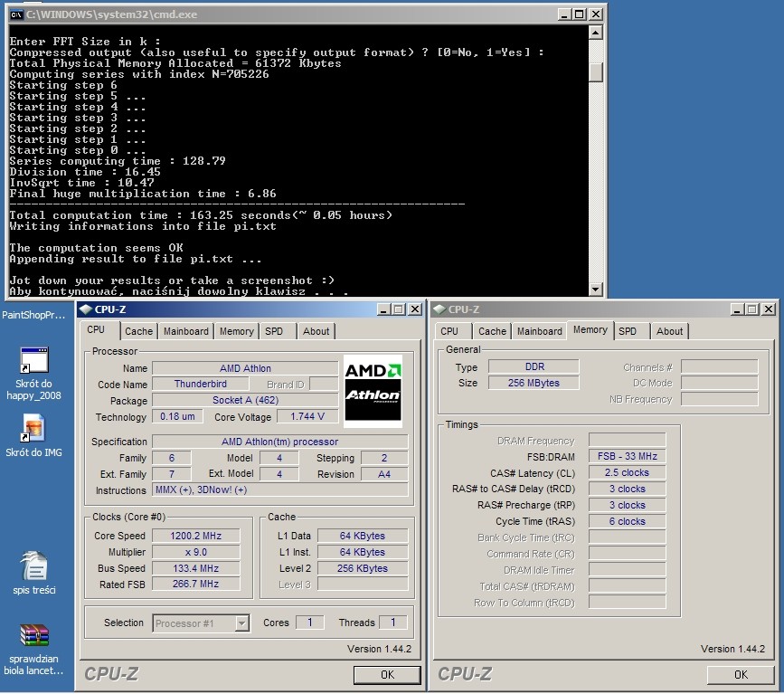Switch to Cache tab in right CPU-Z
Image resolution: width=784 pixels, height=694 pixels.
[493, 331]
